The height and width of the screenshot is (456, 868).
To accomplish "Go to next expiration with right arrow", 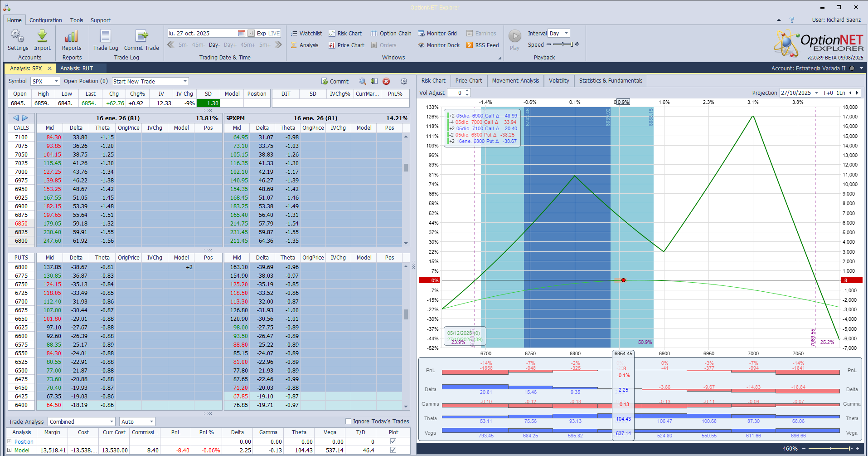I will (x=25, y=118).
